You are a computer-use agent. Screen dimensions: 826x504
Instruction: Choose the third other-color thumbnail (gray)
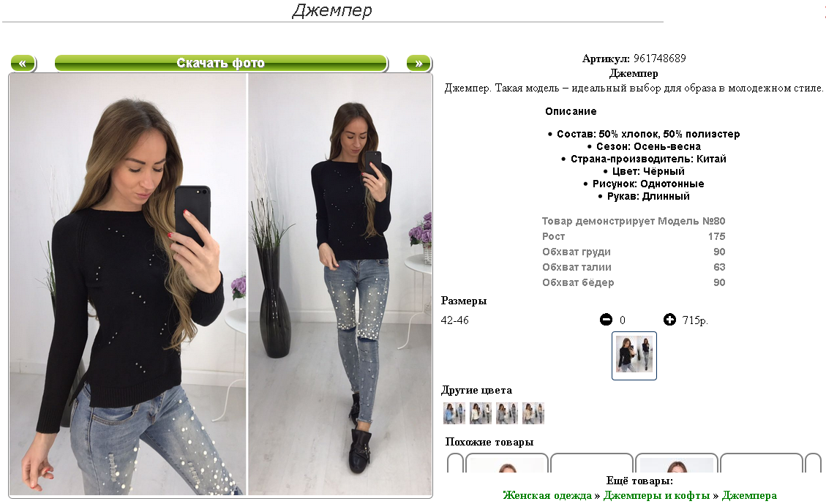pyautogui.click(x=507, y=413)
